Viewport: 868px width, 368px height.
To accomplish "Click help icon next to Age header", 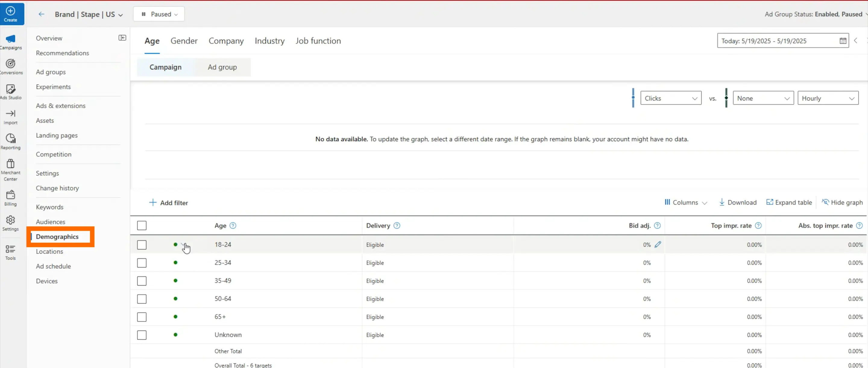I will (x=233, y=226).
